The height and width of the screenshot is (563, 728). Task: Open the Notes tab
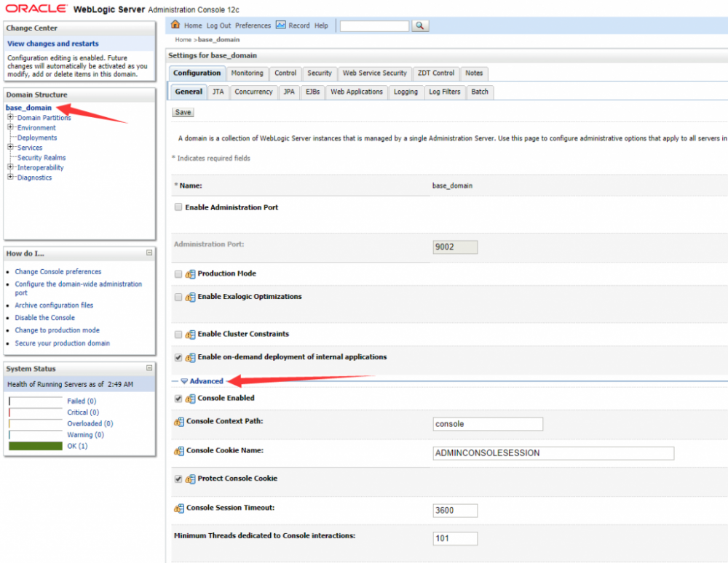pyautogui.click(x=474, y=73)
